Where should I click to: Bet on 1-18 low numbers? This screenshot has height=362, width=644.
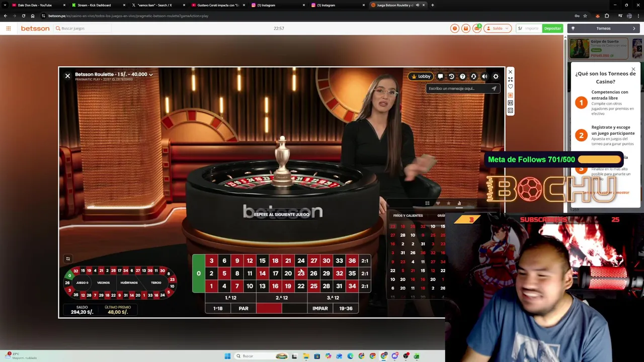click(218, 308)
